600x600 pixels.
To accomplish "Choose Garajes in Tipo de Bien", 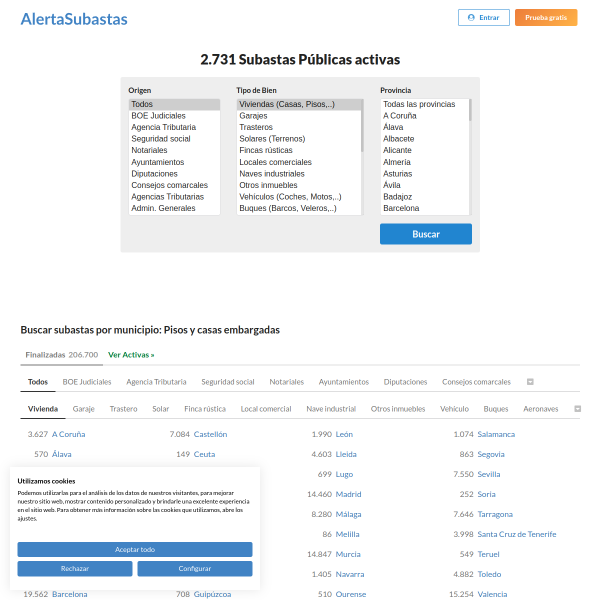I will click(x=298, y=116).
